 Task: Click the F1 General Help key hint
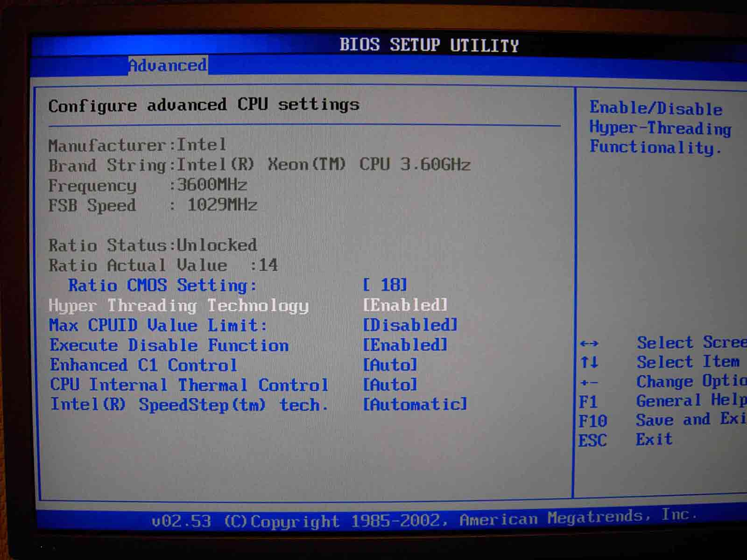[662, 401]
